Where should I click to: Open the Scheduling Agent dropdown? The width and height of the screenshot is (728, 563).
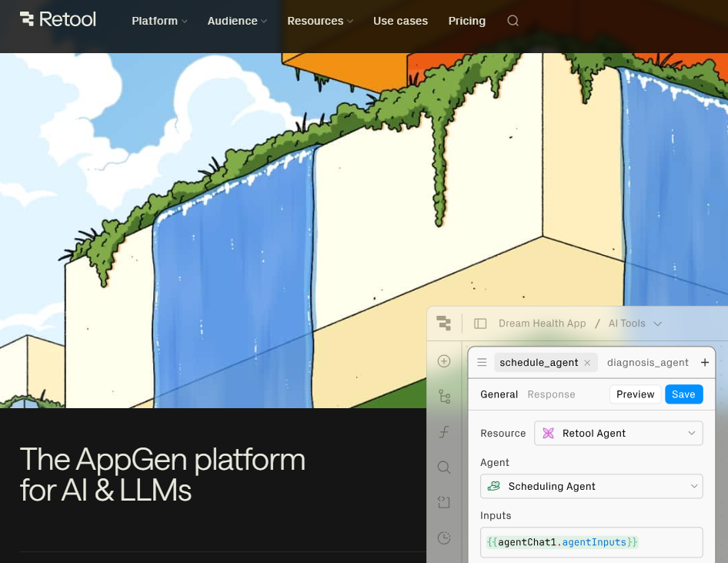click(x=591, y=487)
